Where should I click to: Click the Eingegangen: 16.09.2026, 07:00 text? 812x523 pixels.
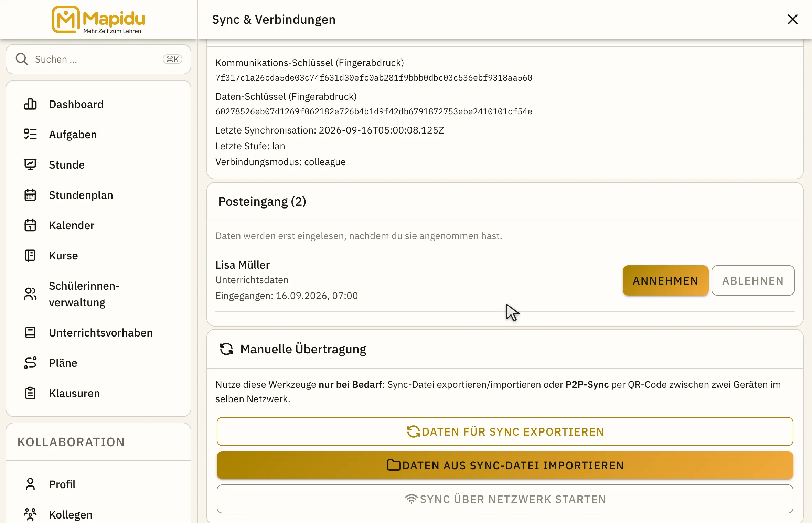pyautogui.click(x=287, y=296)
